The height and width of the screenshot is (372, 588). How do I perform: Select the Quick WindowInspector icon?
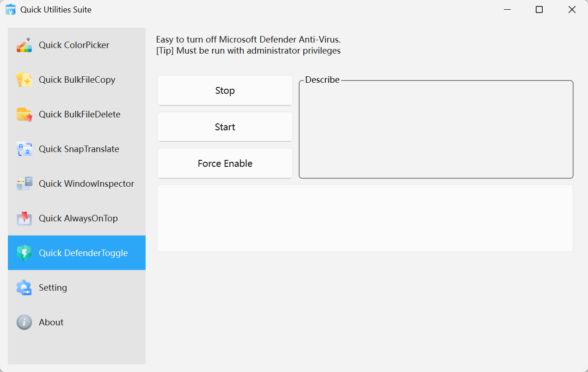click(x=24, y=183)
